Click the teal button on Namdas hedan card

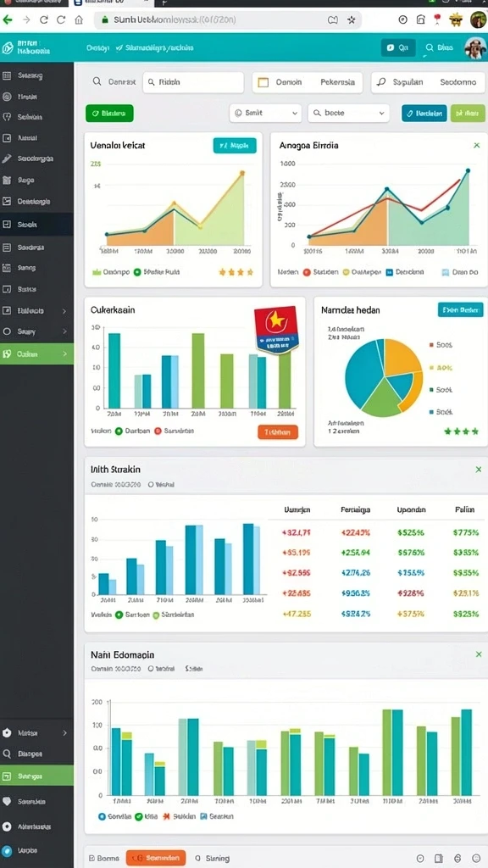pyautogui.click(x=460, y=309)
